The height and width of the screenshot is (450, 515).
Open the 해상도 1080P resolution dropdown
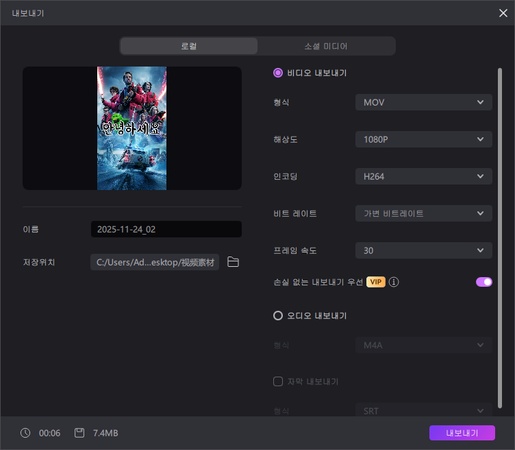[423, 139]
